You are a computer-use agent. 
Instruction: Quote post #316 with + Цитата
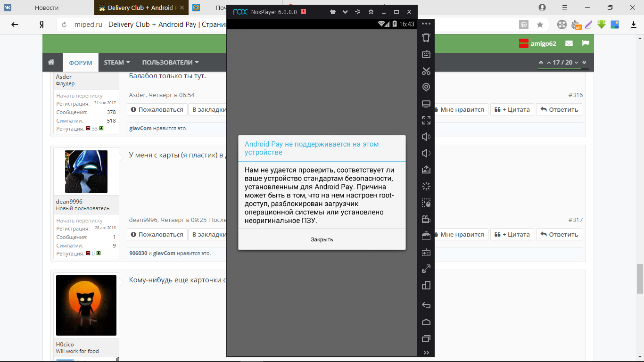click(512, 109)
